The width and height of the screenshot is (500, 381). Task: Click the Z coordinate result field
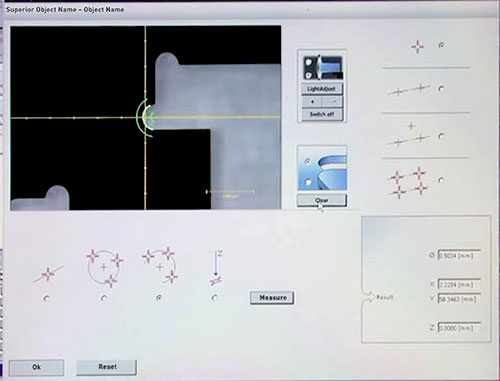coord(459,328)
